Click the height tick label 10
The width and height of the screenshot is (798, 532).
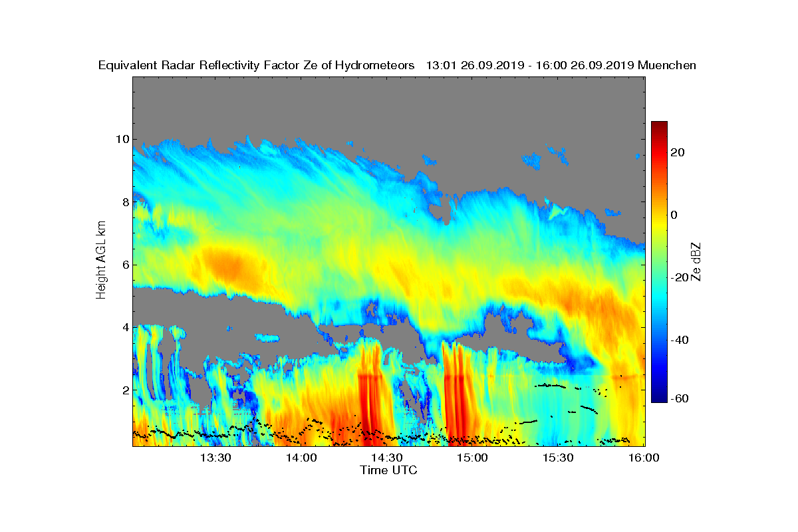coord(121,140)
